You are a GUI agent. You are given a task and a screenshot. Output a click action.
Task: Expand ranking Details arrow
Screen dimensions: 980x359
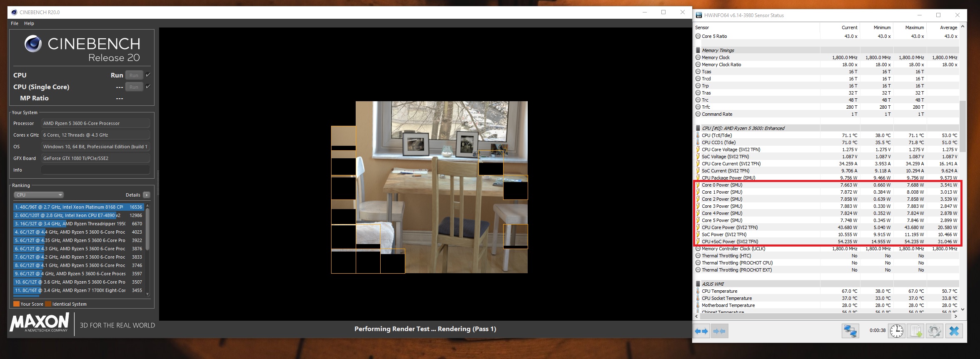[147, 195]
